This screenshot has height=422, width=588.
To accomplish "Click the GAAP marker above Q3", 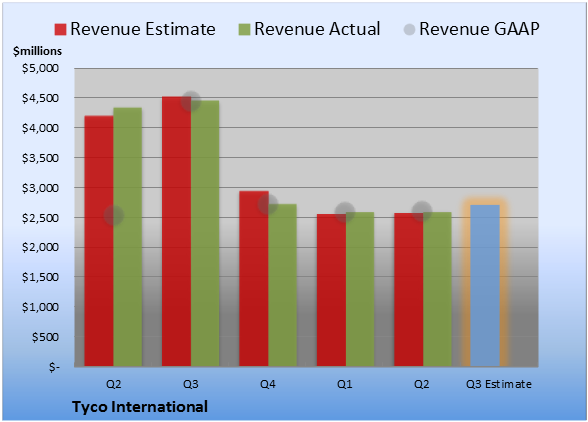I will [191, 101].
